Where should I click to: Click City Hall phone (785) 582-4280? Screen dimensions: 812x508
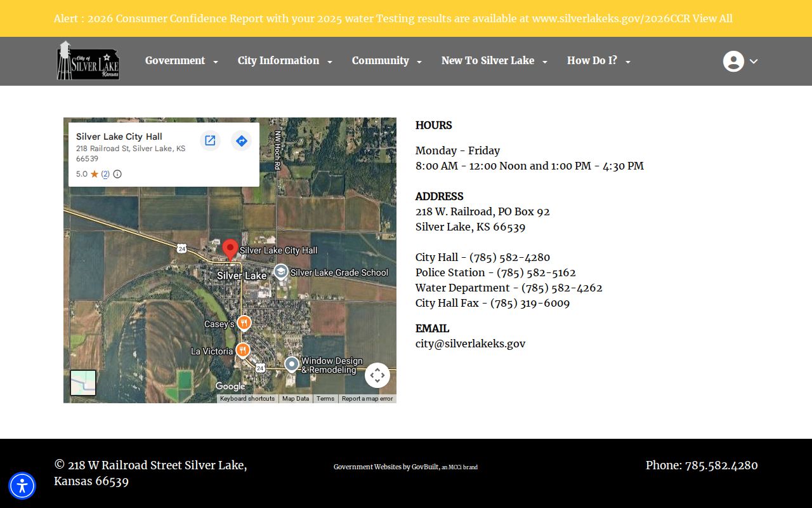(x=510, y=257)
